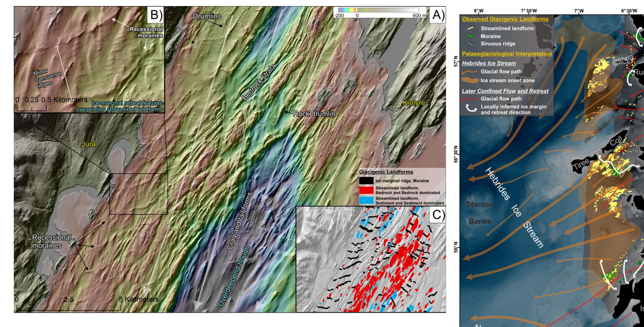644x327 pixels.
Task: Click 'Recessional moraines' label in inset B
Action: pos(146,32)
